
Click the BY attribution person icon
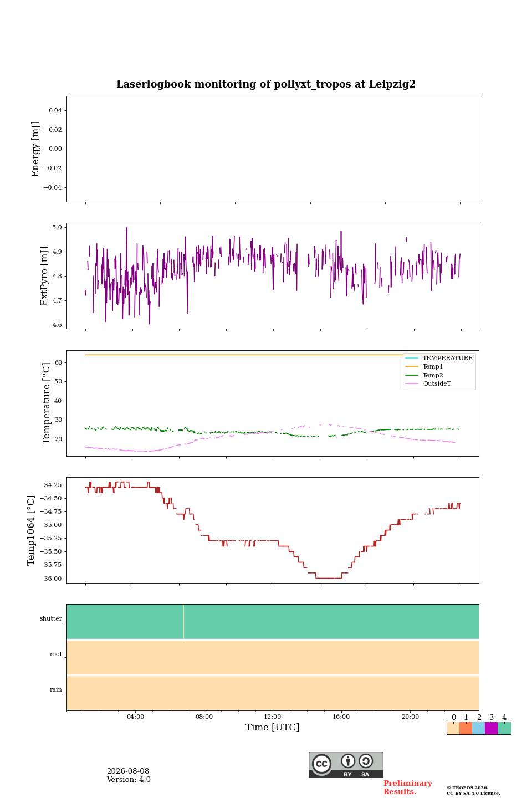348,761
